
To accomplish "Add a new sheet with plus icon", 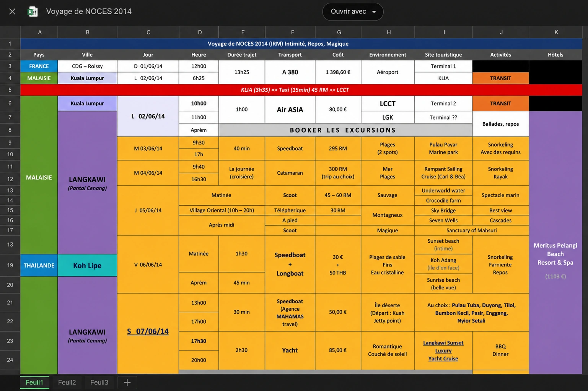I will point(127,383).
